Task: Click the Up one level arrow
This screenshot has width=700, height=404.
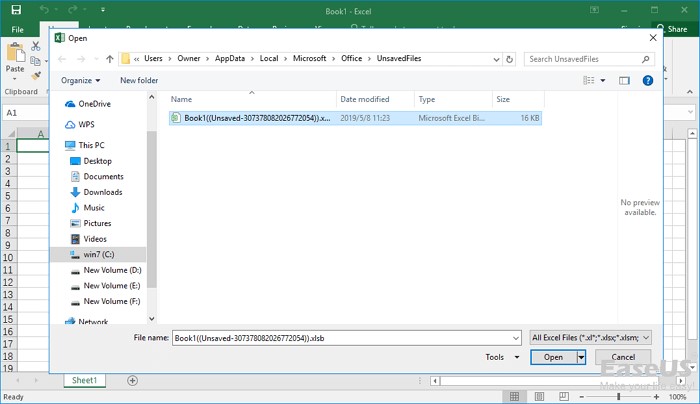Action: click(x=109, y=59)
